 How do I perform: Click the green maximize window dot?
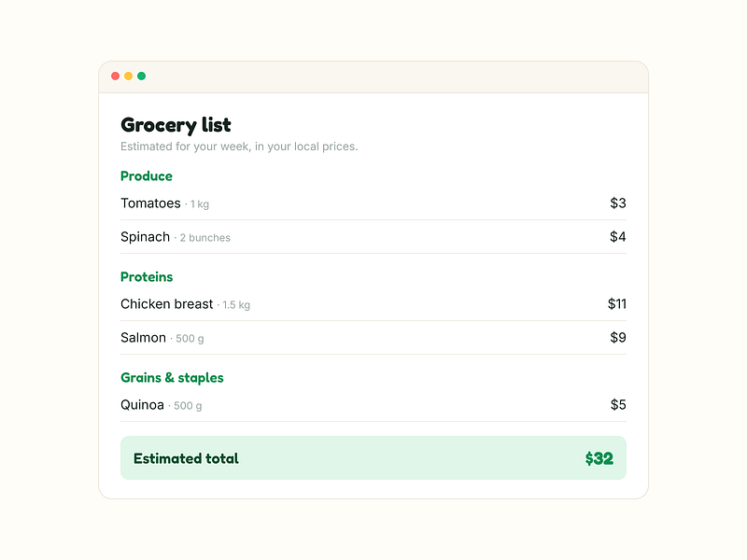click(142, 77)
